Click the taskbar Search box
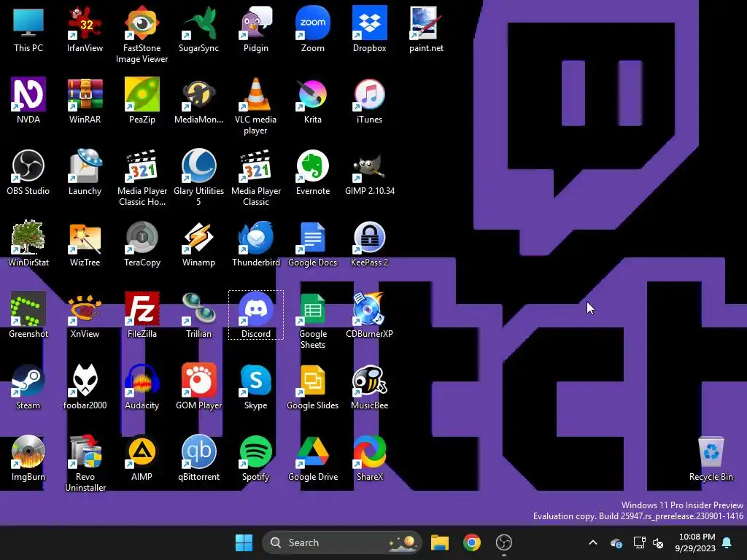Image resolution: width=747 pixels, height=560 pixels. (341, 542)
